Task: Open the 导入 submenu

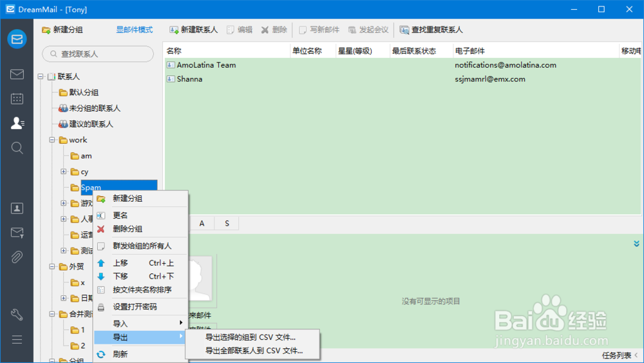Action: tap(140, 324)
